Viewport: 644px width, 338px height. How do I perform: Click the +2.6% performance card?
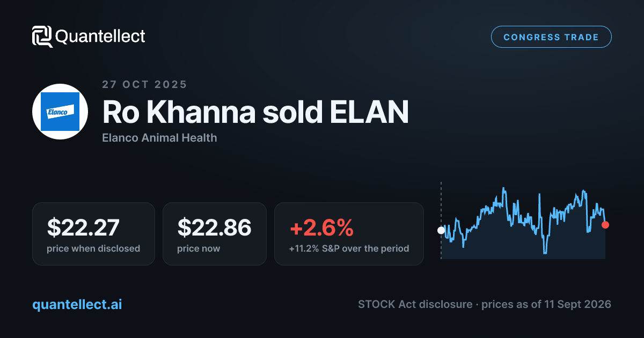349,234
